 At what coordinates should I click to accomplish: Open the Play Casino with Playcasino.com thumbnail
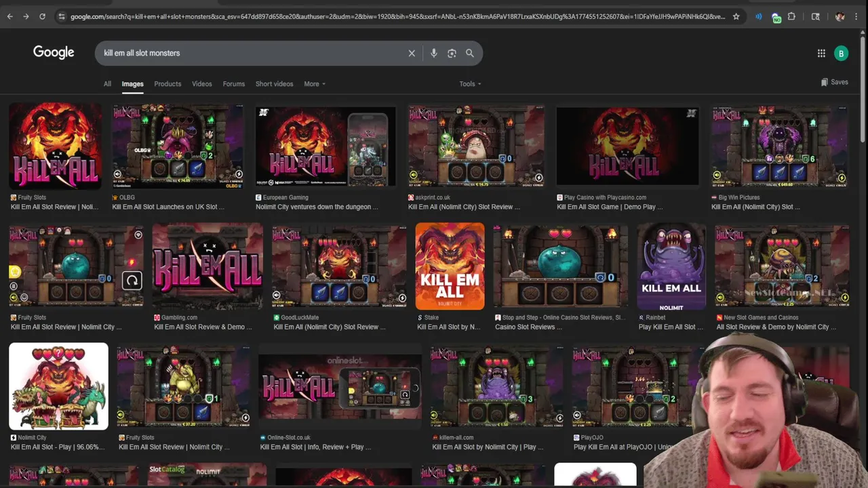coord(627,146)
